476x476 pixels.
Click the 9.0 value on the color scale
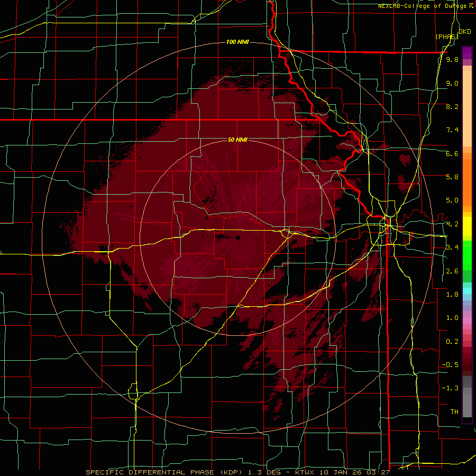click(x=452, y=83)
